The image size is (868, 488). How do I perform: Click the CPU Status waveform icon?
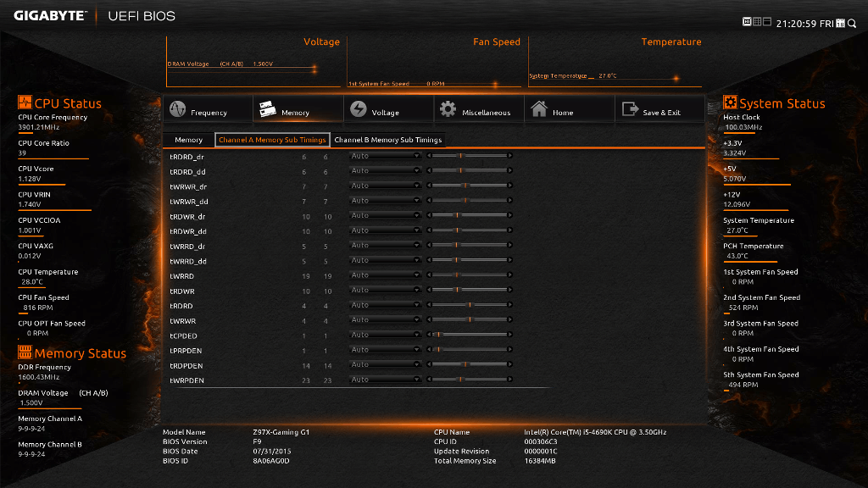coord(25,103)
